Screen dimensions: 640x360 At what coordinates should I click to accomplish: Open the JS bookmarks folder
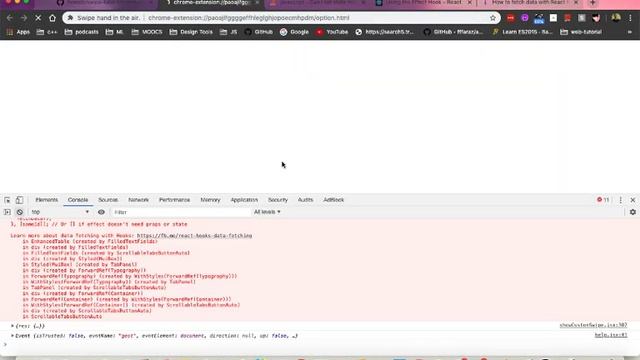[229, 32]
